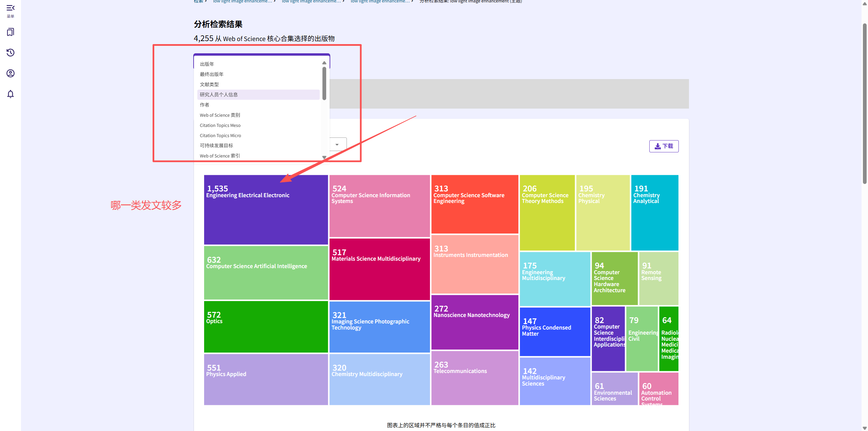This screenshot has height=431, width=868.
Task: Expand the small dropdown arrow beside list
Action: tap(337, 145)
